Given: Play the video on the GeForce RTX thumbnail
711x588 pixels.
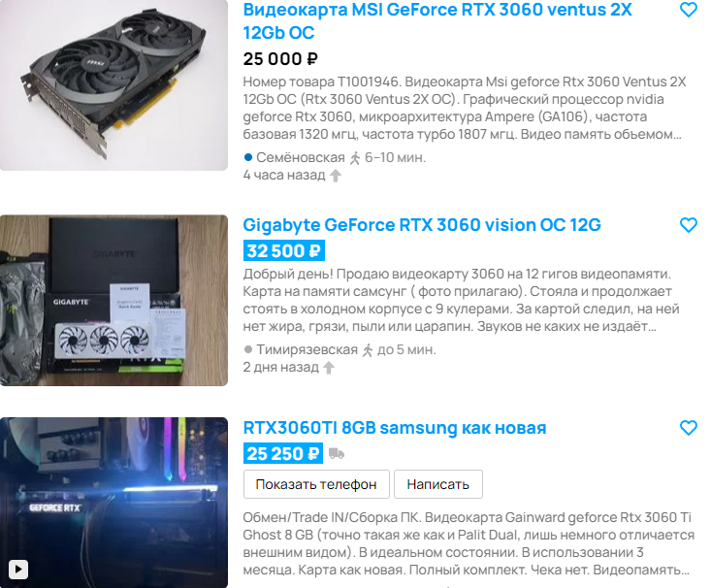Looking at the screenshot, I should [x=18, y=569].
